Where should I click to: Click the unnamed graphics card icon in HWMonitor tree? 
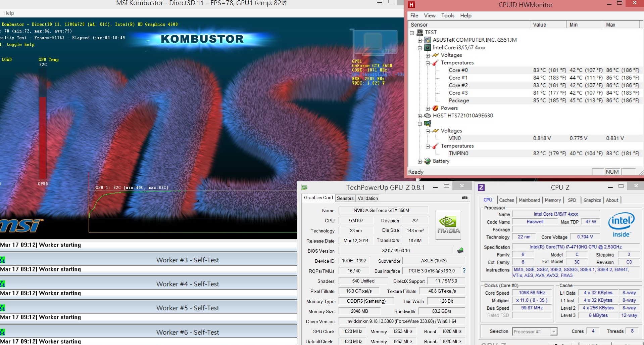click(428, 123)
